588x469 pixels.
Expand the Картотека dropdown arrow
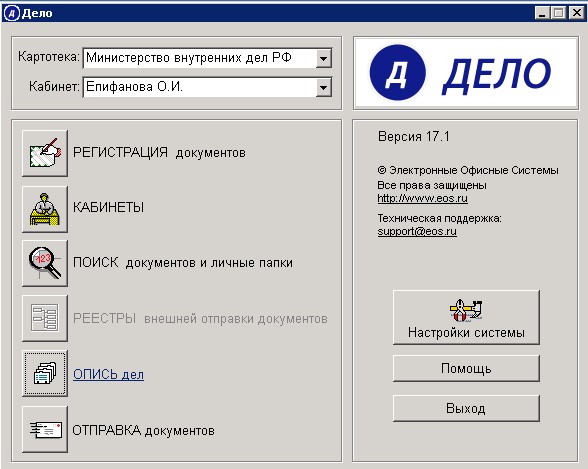coord(323,58)
